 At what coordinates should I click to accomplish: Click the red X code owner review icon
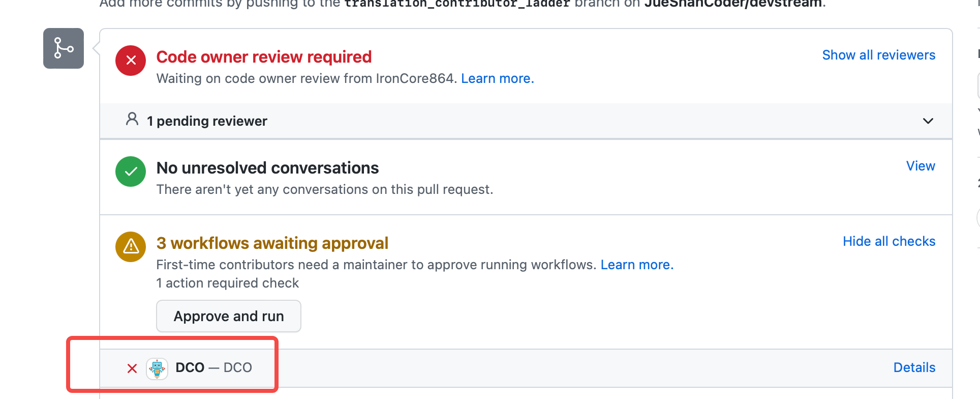click(131, 61)
